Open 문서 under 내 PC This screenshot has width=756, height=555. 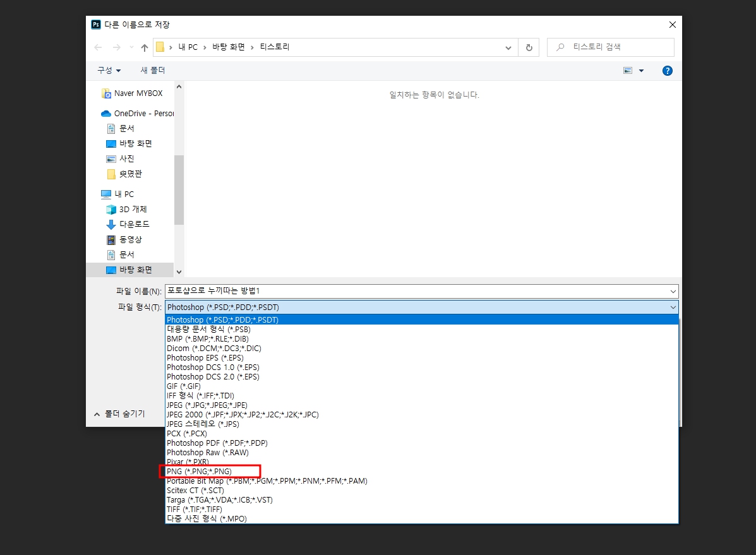coord(121,254)
